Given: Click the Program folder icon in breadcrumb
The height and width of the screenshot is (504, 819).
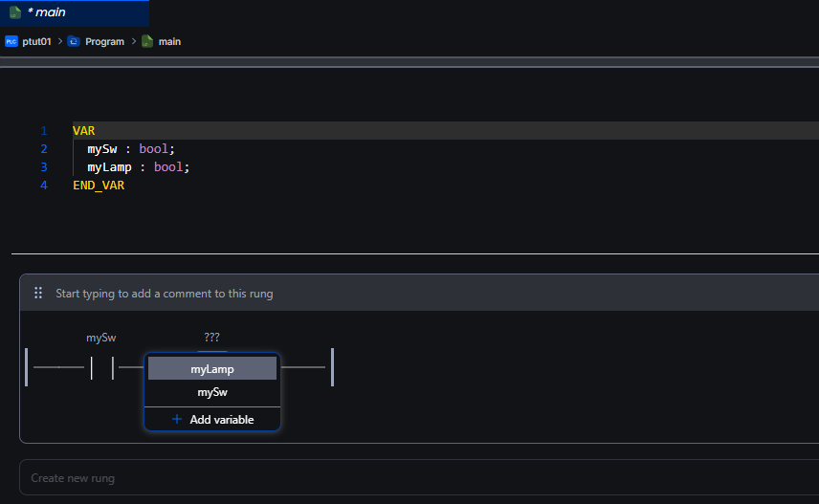Looking at the screenshot, I should point(74,42).
